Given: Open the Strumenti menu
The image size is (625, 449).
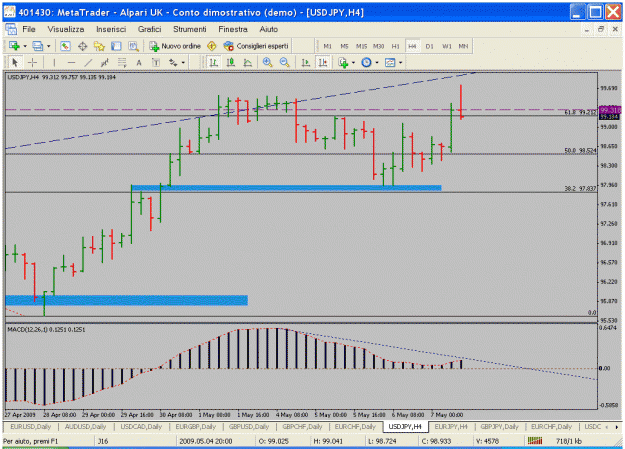Looking at the screenshot, I should [190, 30].
